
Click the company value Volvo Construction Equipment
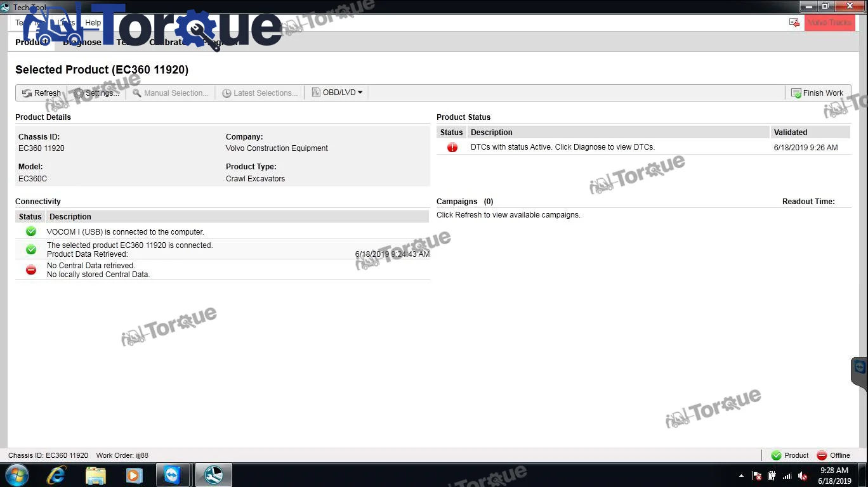(277, 148)
